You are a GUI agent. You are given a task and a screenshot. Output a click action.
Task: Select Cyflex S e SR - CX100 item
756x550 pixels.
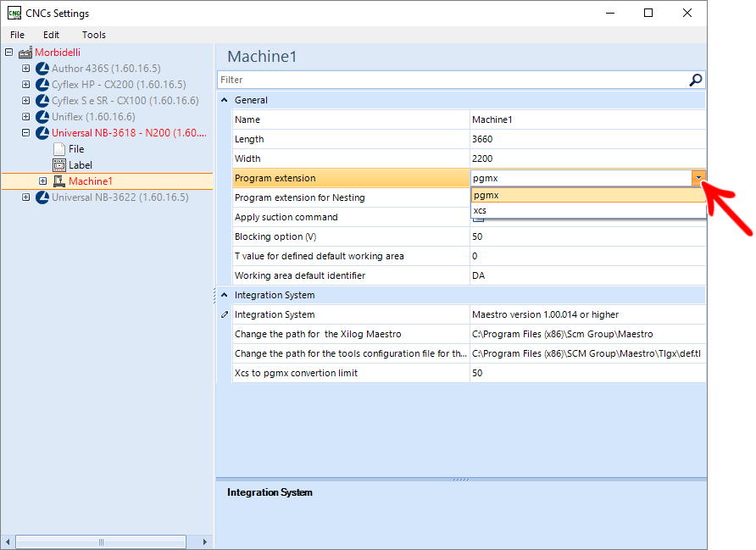click(x=125, y=101)
